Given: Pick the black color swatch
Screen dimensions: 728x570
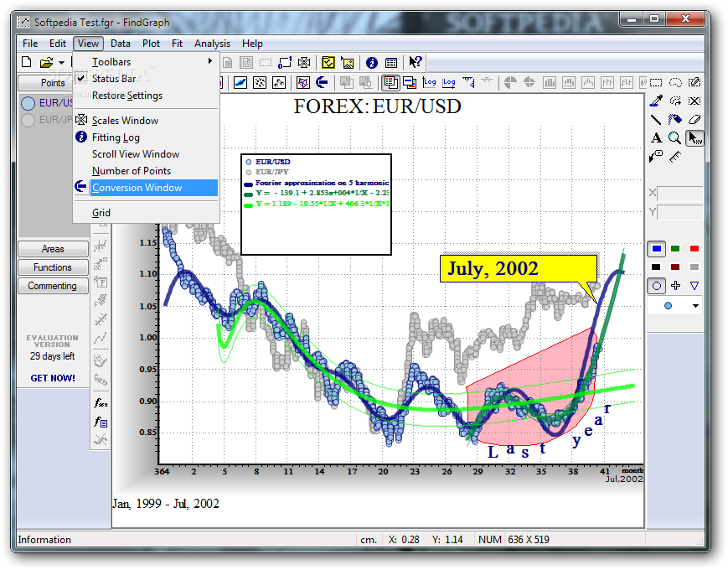Looking at the screenshot, I should tap(656, 267).
